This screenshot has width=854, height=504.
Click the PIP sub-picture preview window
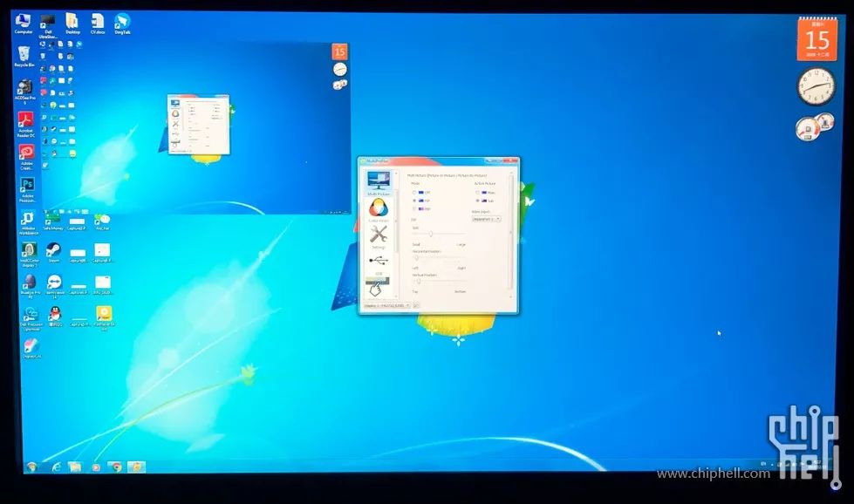tap(196, 128)
